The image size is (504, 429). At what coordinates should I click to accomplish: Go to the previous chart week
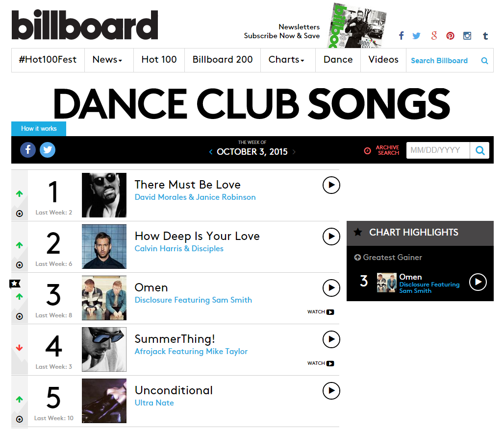point(211,152)
